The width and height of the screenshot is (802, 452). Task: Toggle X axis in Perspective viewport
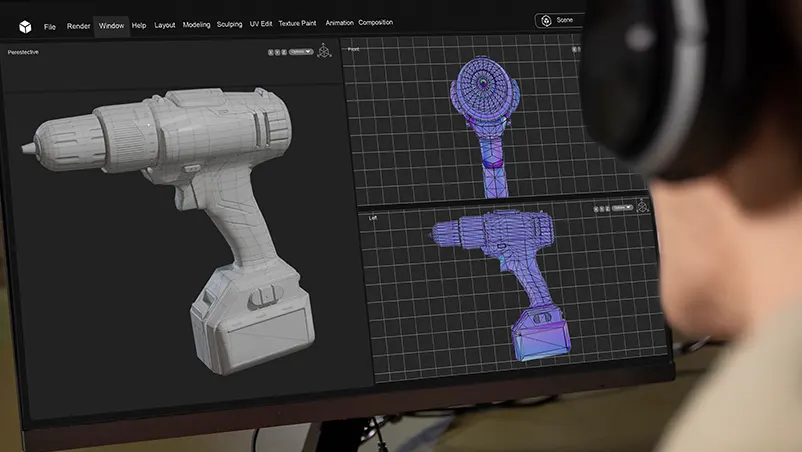[271, 52]
